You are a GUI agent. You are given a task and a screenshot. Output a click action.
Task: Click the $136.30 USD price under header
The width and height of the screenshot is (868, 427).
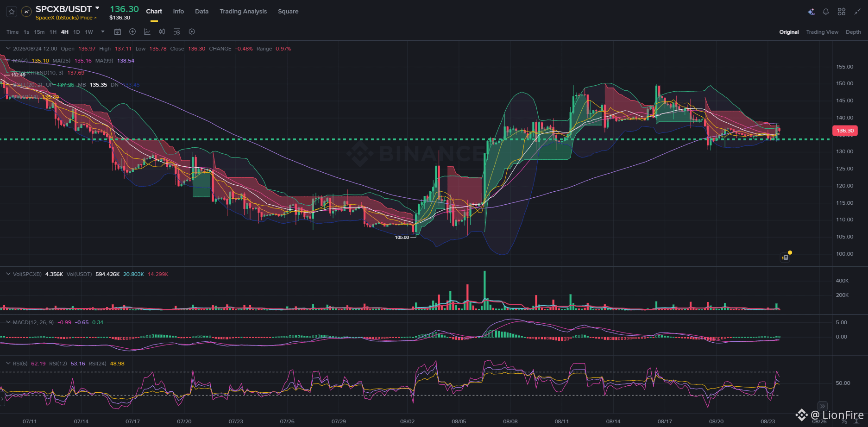tap(120, 18)
